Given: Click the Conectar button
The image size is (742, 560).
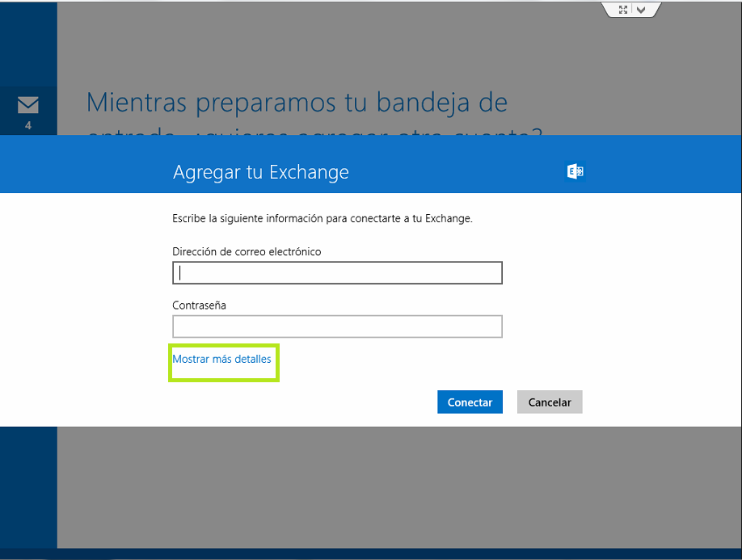Looking at the screenshot, I should (x=470, y=402).
